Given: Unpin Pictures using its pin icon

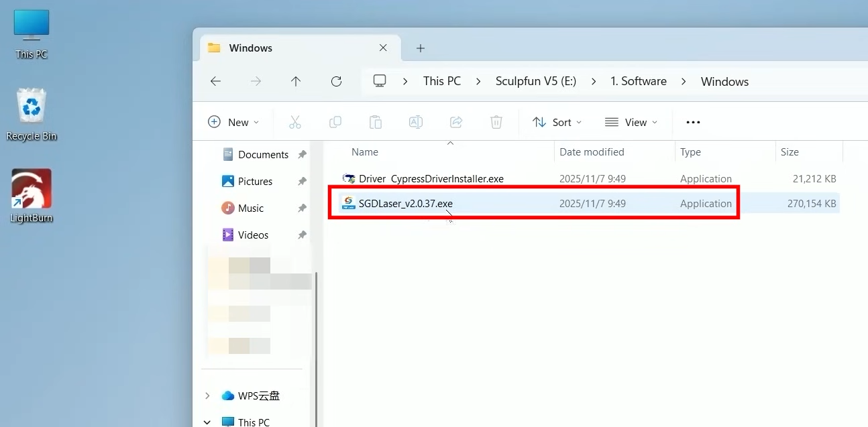Looking at the screenshot, I should (x=302, y=181).
